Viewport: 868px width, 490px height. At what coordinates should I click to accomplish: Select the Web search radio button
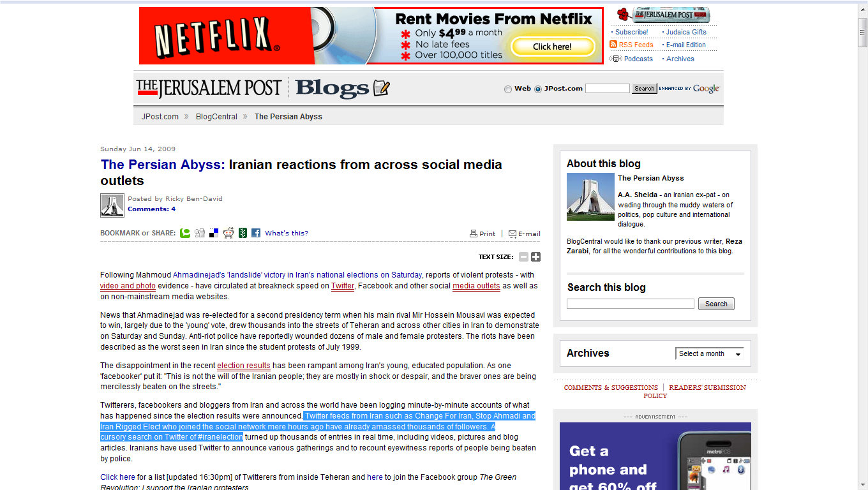[x=508, y=89]
